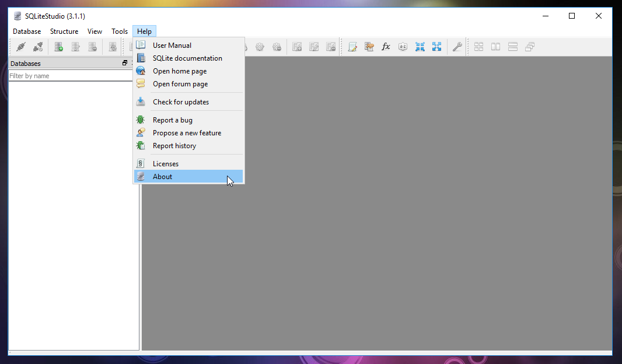The height and width of the screenshot is (364, 622).
Task: Click the Disconnect from database icon
Action: pos(38,47)
